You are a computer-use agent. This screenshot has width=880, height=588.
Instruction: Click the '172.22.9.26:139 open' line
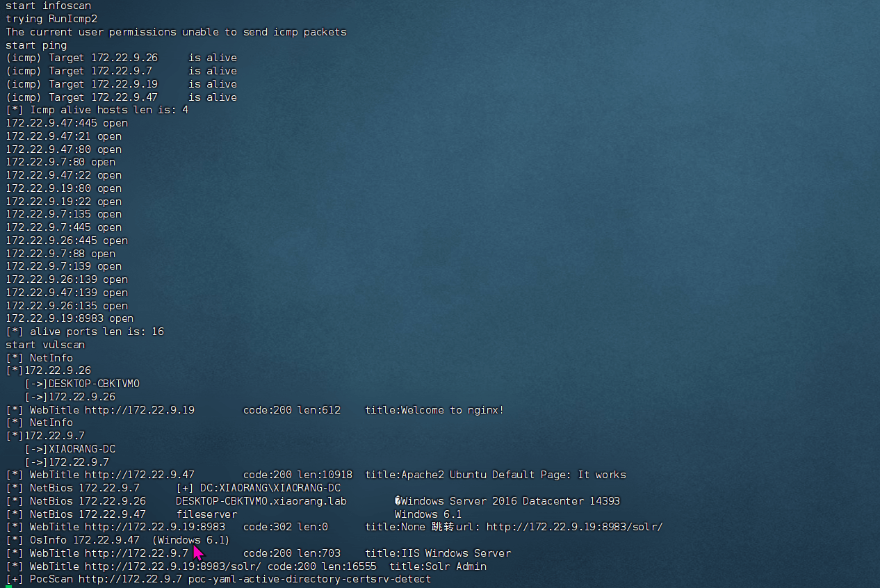click(67, 279)
